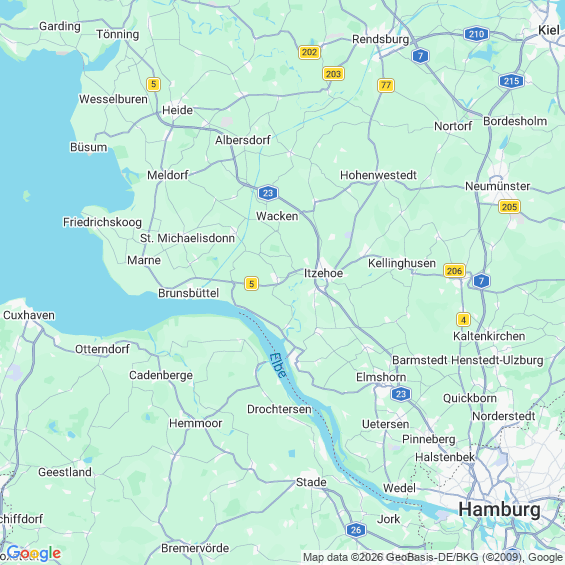Select the Stade town label
The width and height of the screenshot is (565, 565).
311,482
